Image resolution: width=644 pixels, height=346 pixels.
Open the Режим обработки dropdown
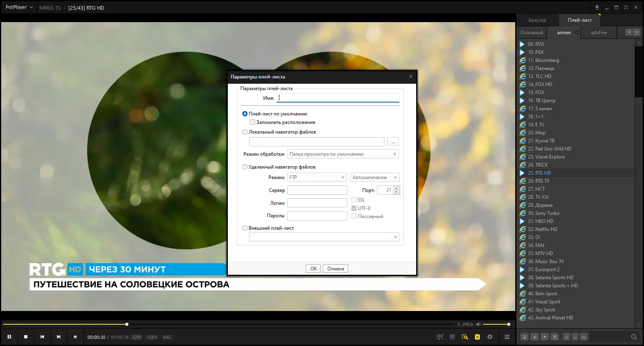[343, 154]
